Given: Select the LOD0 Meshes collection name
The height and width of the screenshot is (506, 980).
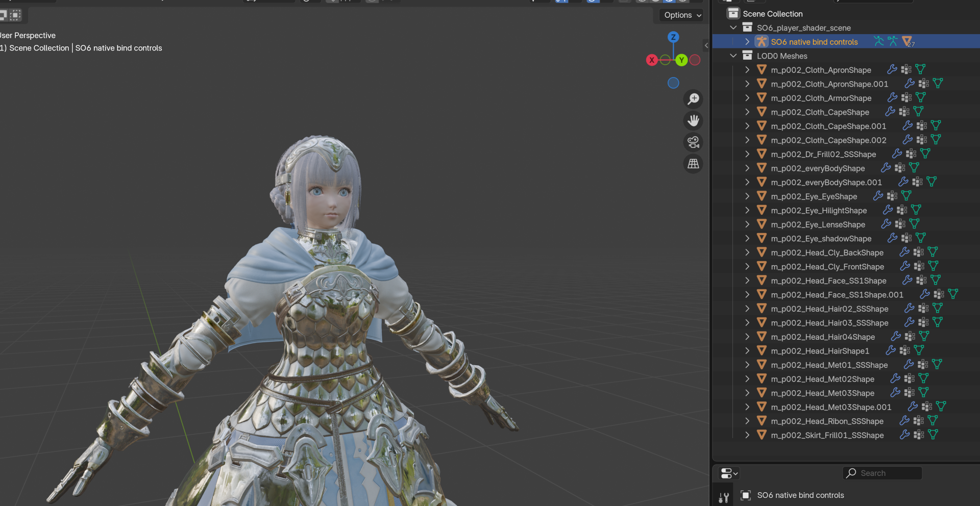Looking at the screenshot, I should click(x=782, y=56).
